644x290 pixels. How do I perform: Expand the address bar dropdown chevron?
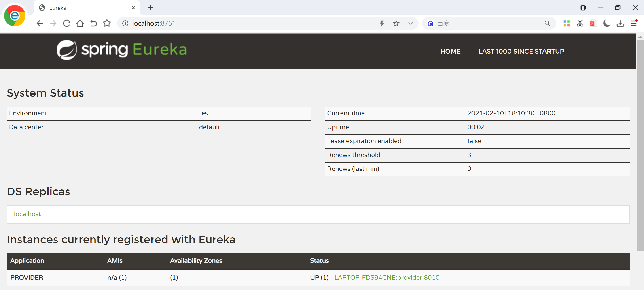[411, 23]
